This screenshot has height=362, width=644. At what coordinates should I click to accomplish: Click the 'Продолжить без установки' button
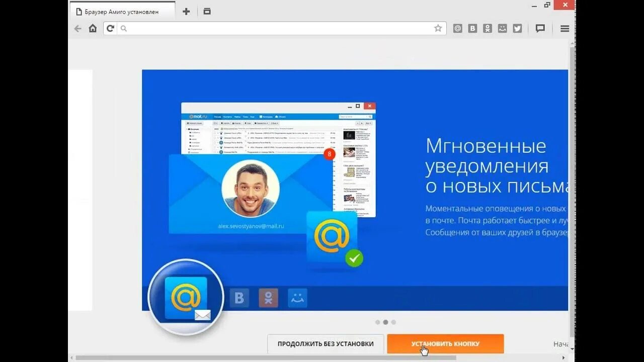pyautogui.click(x=326, y=344)
